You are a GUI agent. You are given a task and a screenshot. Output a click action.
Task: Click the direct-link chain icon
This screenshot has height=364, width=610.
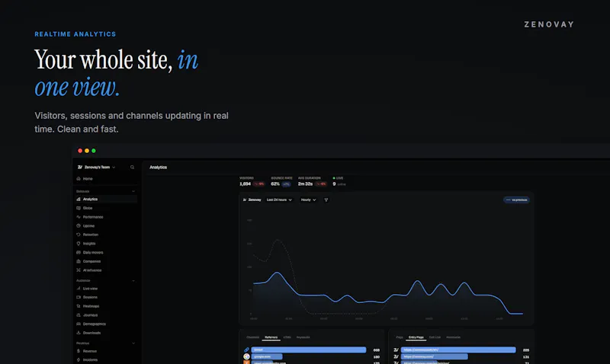[x=246, y=350]
